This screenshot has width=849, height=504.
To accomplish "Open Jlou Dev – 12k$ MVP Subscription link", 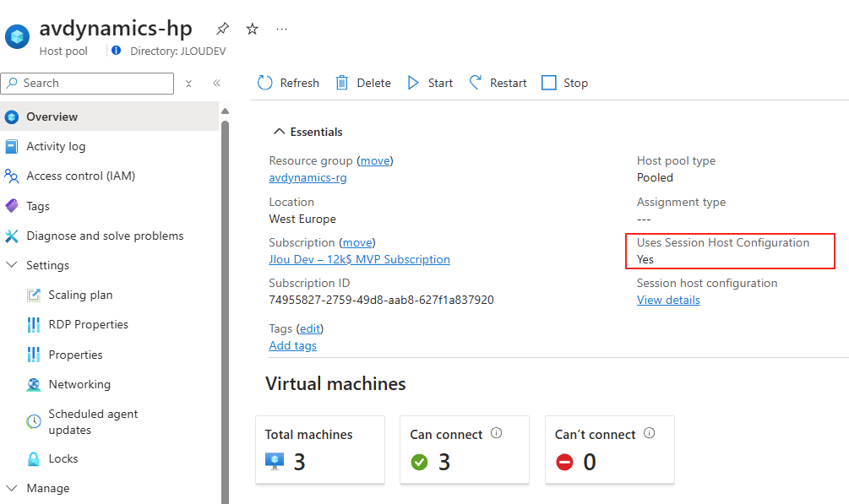I will [x=360, y=259].
